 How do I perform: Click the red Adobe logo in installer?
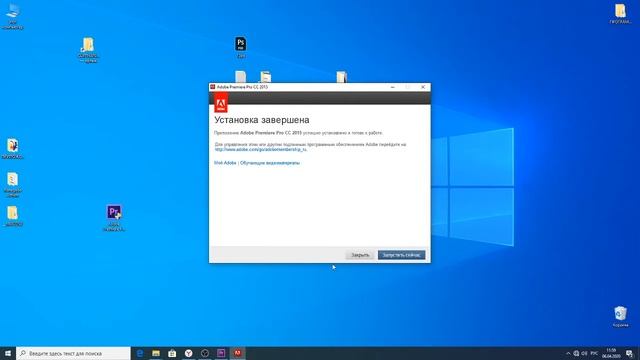tap(221, 102)
